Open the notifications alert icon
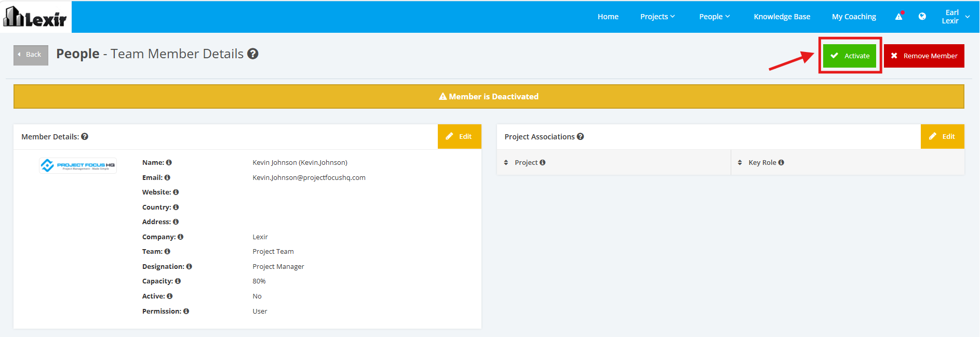980x337 pixels. (x=898, y=17)
